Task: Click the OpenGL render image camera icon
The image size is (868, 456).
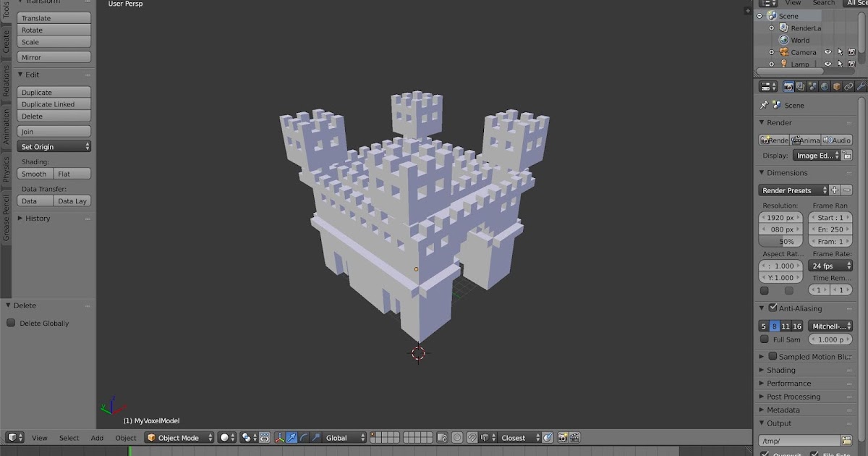Action: click(x=562, y=438)
